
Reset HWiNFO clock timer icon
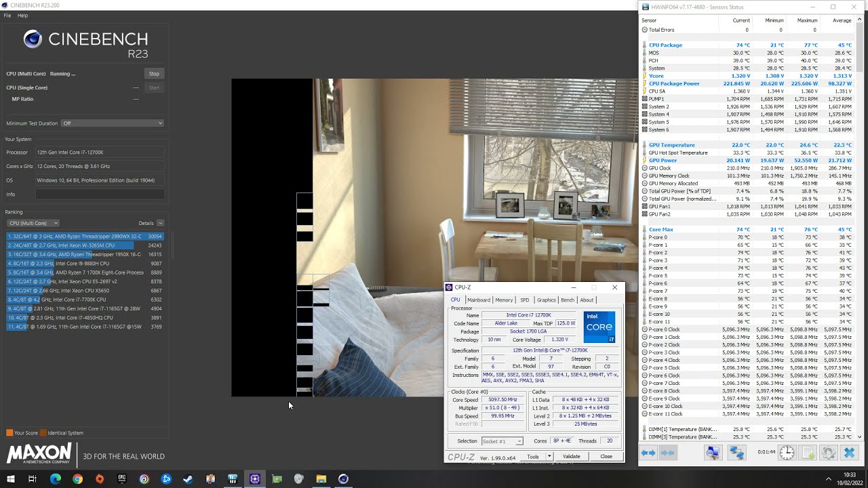pos(787,453)
